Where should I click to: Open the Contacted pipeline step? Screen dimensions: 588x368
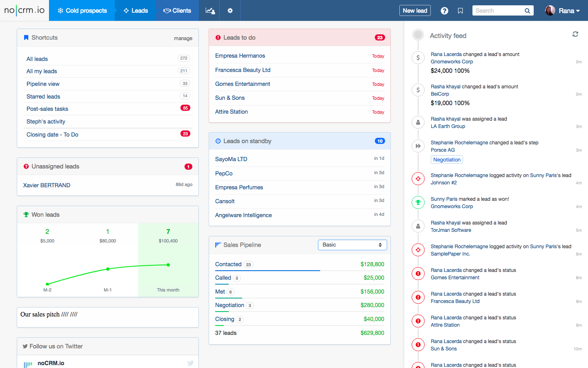[228, 264]
